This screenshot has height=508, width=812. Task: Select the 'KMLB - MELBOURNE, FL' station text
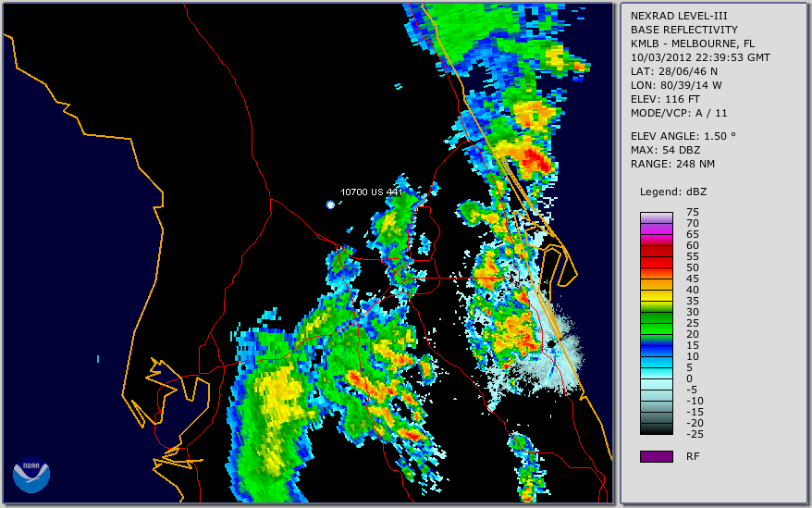pyautogui.click(x=693, y=43)
